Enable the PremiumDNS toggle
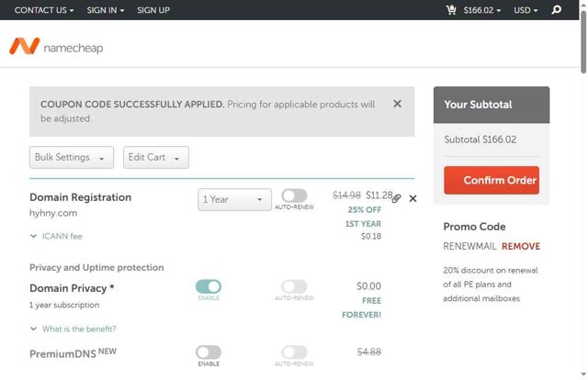Viewport: 588px width, 380px height. pos(209,352)
